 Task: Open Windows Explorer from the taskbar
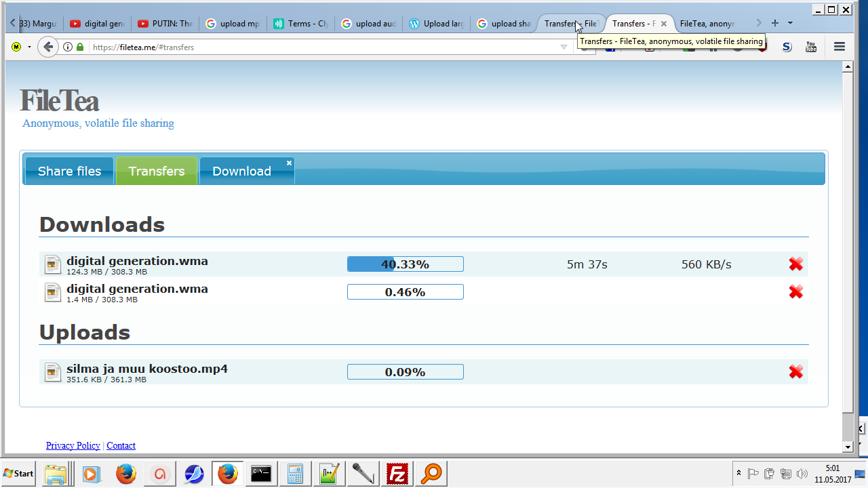click(55, 474)
